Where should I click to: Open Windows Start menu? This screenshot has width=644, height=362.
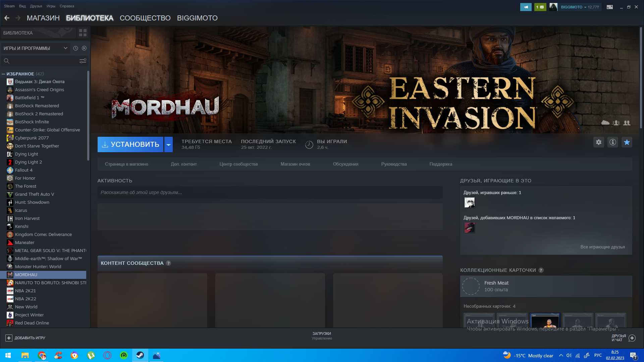[8, 355]
